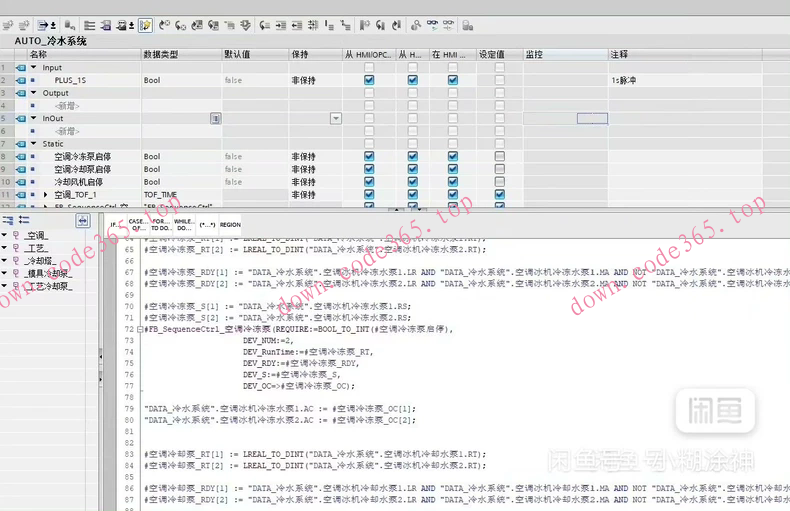This screenshot has height=511, width=790.
Task: Uncheck the 从 HMI/OPC checkbox for 空调_TOF_1
Action: [x=369, y=194]
